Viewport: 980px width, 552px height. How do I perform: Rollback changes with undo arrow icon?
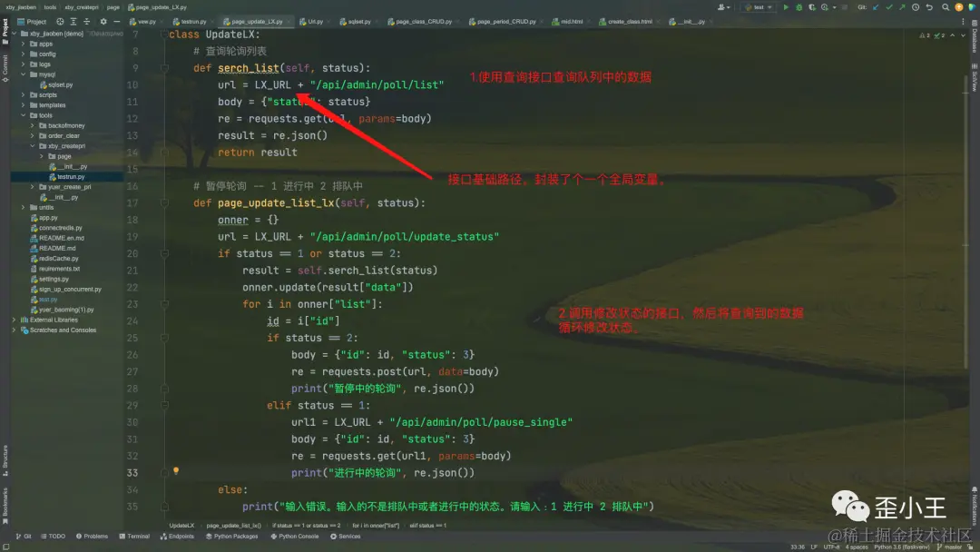tap(929, 7)
